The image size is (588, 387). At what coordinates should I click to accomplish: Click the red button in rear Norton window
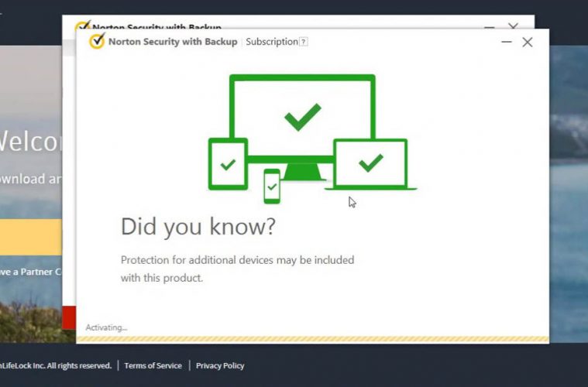(x=69, y=317)
